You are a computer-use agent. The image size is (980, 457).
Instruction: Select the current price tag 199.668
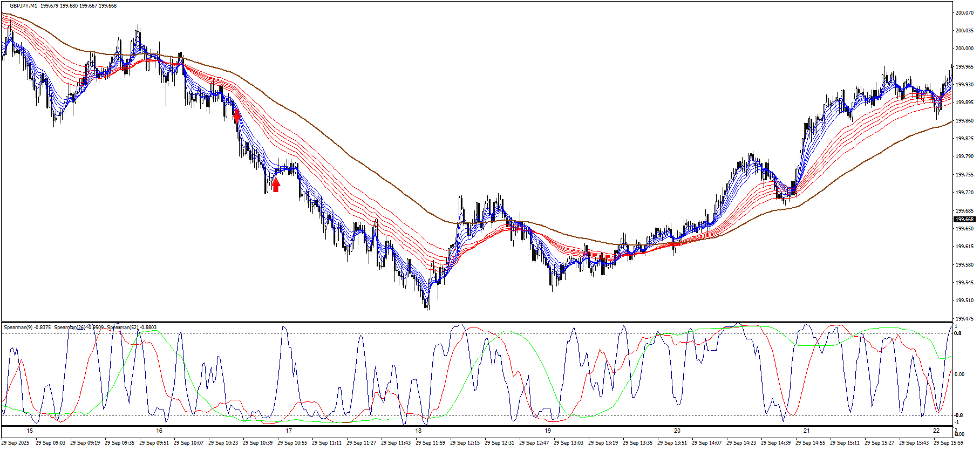[964, 220]
